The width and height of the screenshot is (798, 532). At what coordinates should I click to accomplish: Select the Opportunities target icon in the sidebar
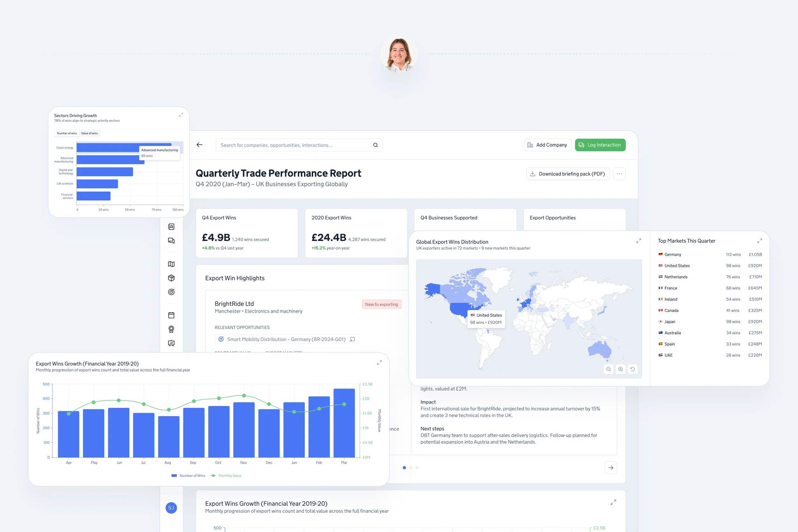tap(171, 292)
